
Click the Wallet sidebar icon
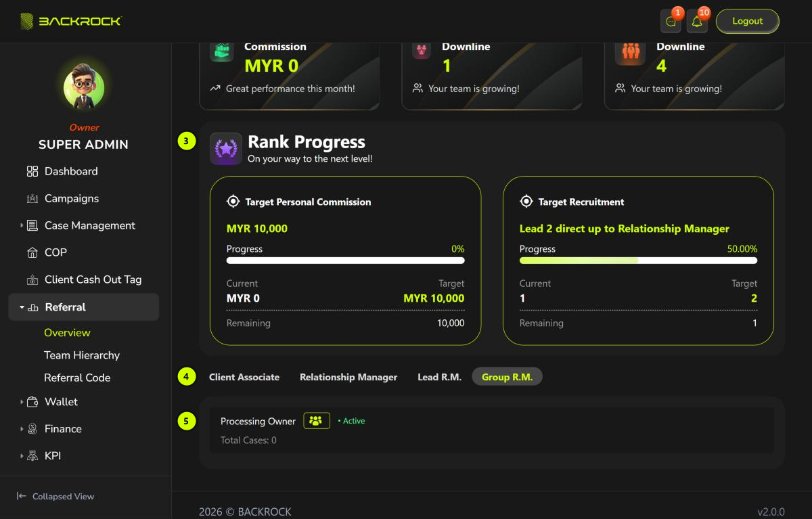pos(32,402)
